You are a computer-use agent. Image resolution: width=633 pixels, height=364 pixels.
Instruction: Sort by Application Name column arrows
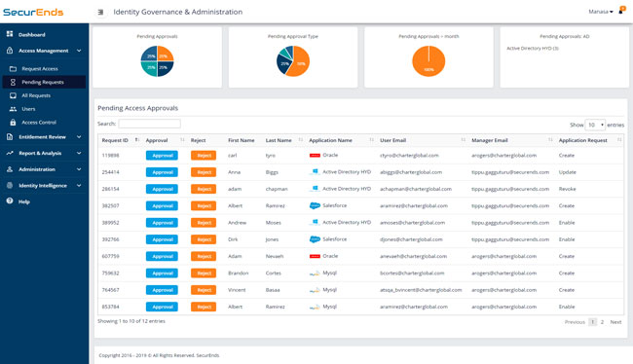(x=371, y=140)
